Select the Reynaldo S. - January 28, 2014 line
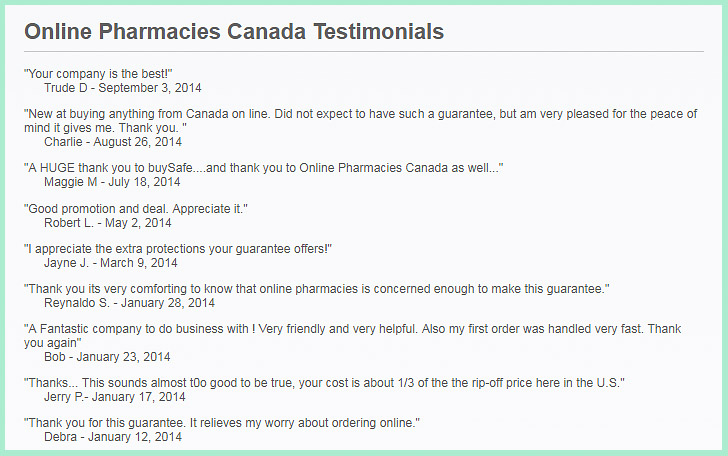Screen dimensions: 728x456 129,303
